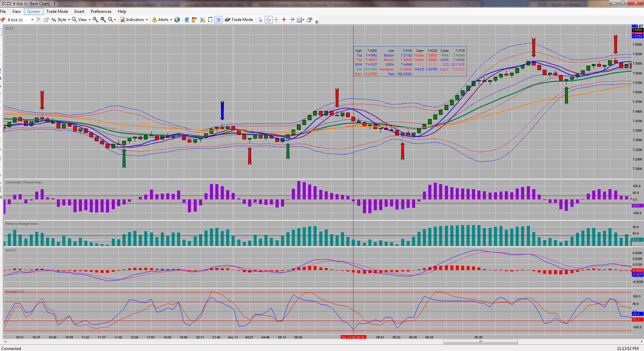Screen dimensions: 644x351
Task: Click the gray X icon beside the interval box
Action: [x=38, y=20]
